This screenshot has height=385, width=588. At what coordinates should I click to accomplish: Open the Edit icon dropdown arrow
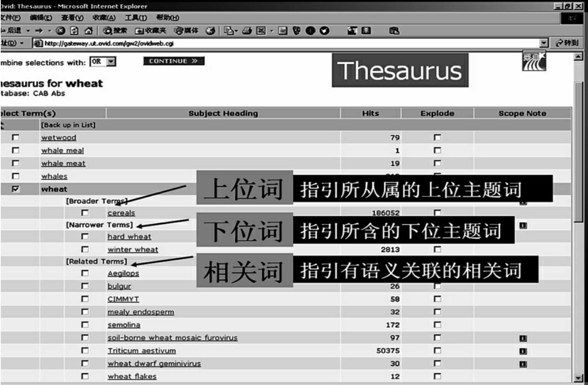tap(271, 31)
